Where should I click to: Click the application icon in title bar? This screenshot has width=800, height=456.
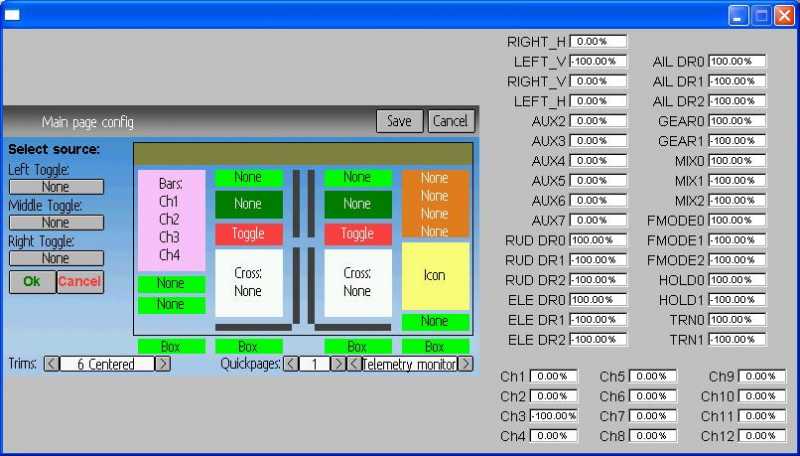pyautogui.click(x=12, y=15)
